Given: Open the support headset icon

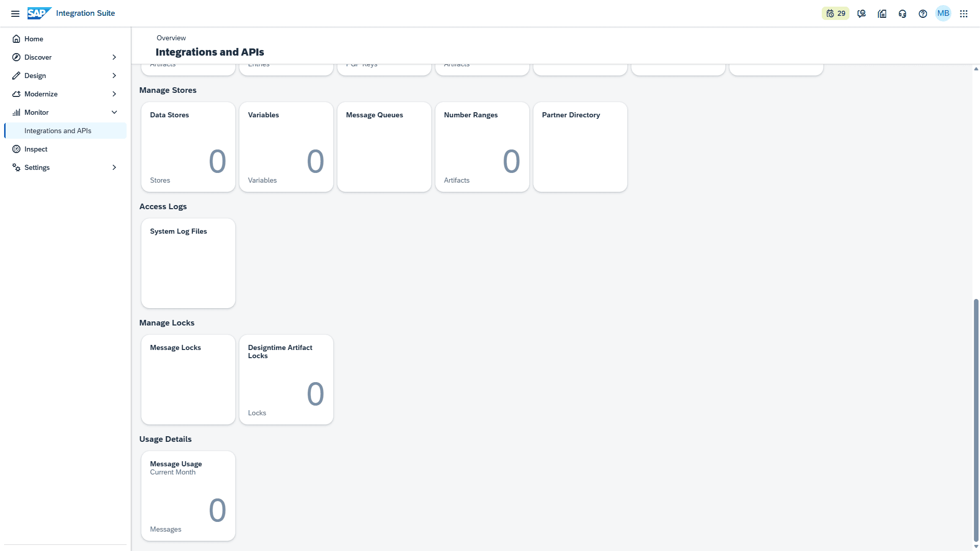Looking at the screenshot, I should tap(902, 14).
